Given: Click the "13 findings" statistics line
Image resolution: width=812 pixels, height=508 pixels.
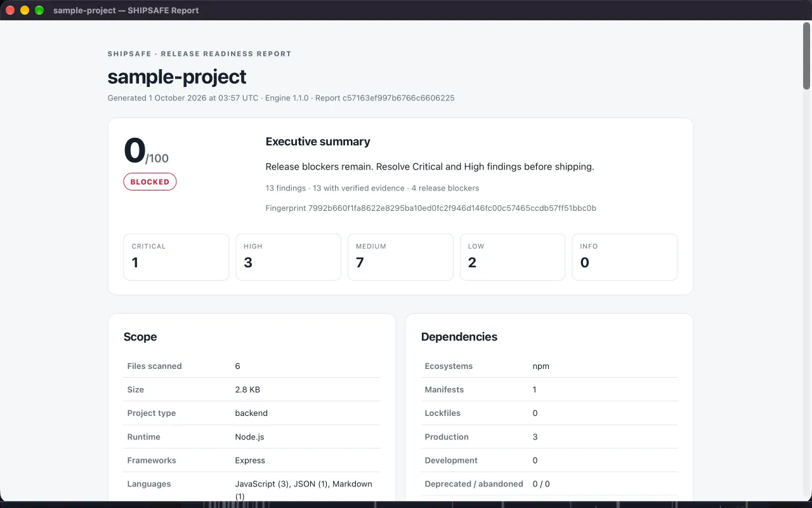Looking at the screenshot, I should [372, 188].
